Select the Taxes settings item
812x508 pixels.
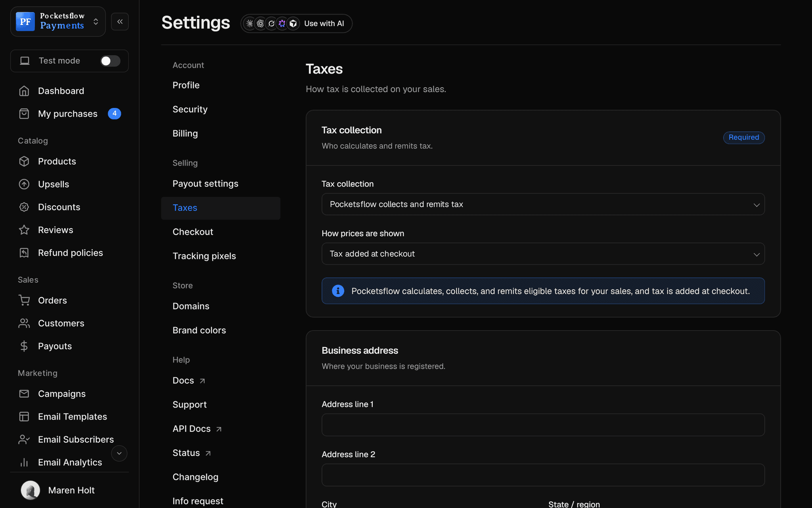click(x=220, y=208)
